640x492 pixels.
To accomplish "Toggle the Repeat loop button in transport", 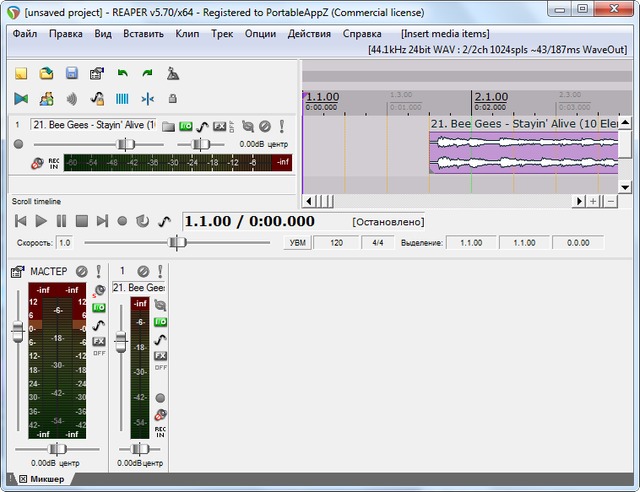I will pos(142,221).
